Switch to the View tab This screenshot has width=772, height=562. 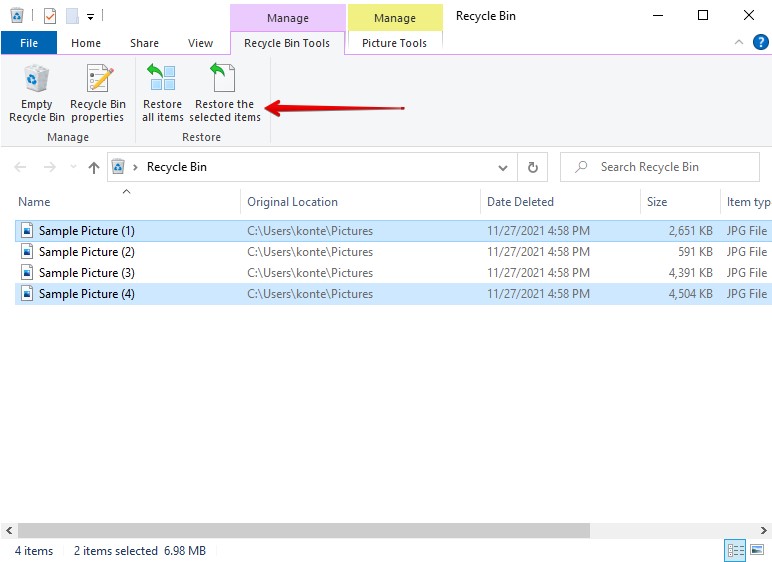(200, 43)
